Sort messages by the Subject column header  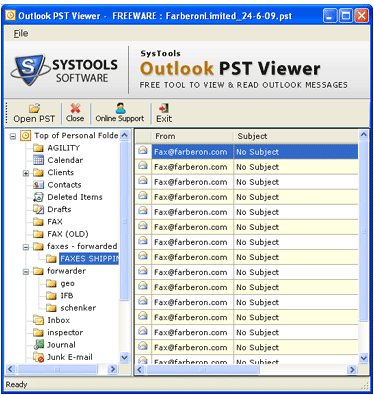pyautogui.click(x=296, y=136)
